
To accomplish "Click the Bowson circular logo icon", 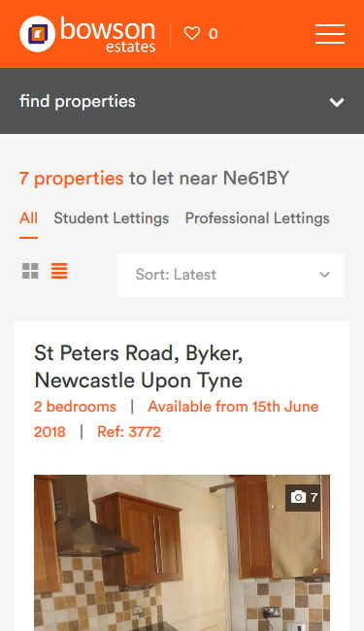I will (38, 34).
